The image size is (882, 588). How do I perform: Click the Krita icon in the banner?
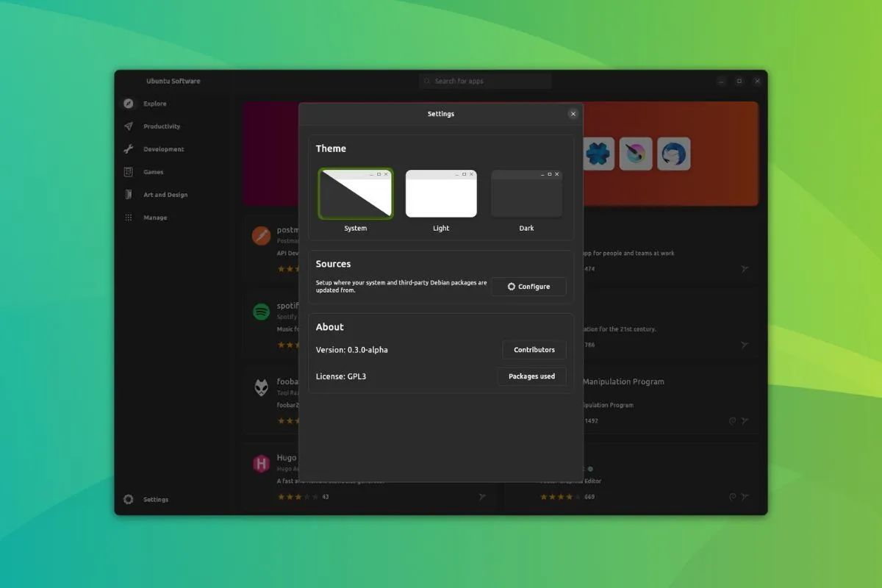(636, 154)
